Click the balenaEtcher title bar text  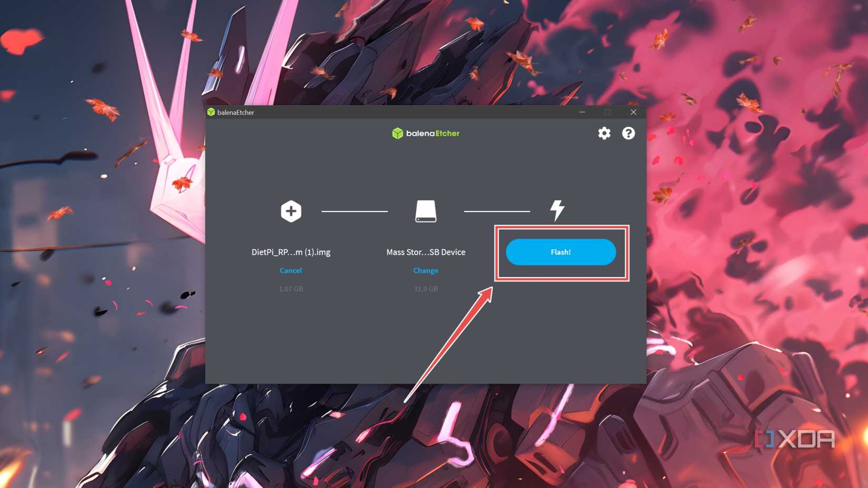(x=236, y=113)
